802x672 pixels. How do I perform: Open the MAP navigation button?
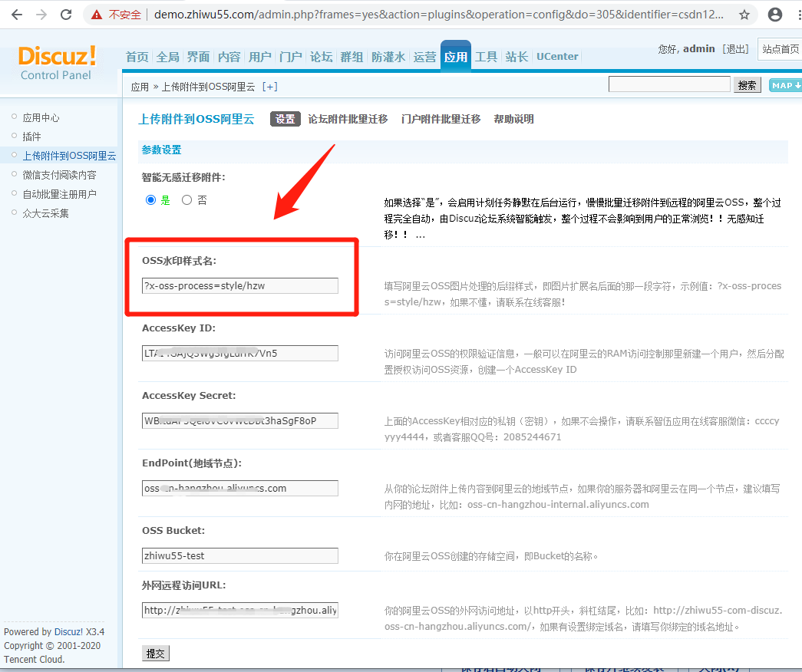786,85
